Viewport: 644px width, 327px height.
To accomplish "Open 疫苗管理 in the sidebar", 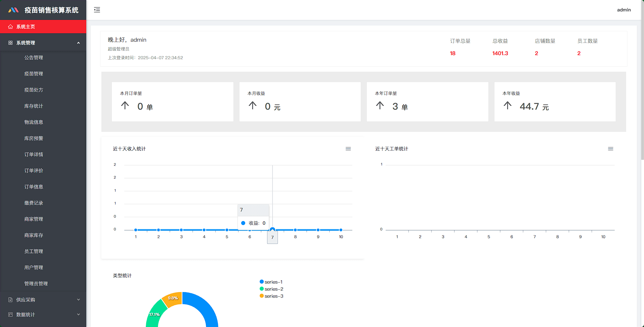I will point(34,74).
